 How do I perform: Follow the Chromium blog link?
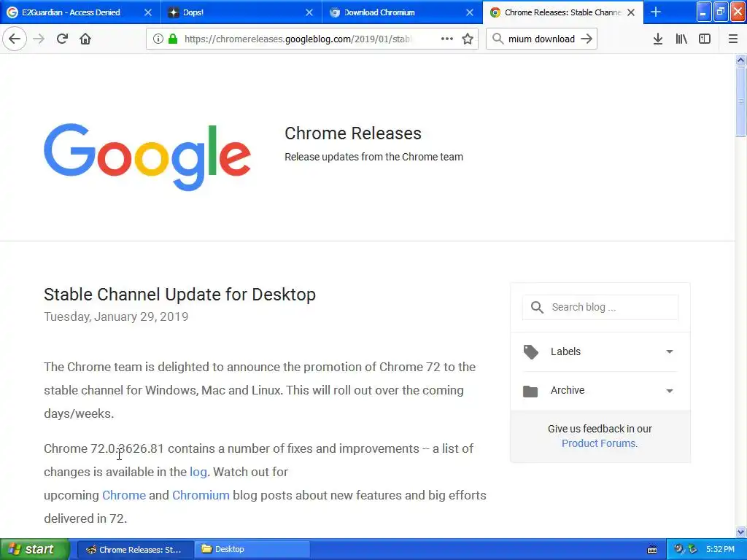pyautogui.click(x=201, y=495)
